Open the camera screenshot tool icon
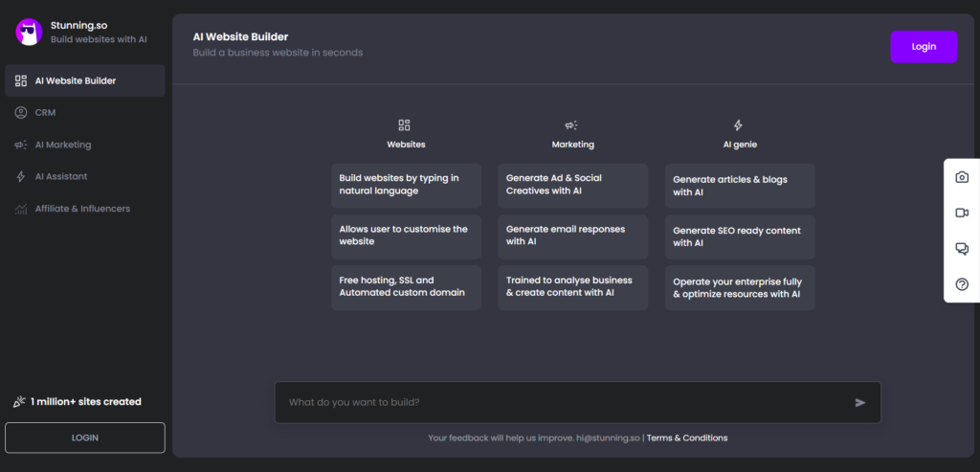 tap(962, 177)
